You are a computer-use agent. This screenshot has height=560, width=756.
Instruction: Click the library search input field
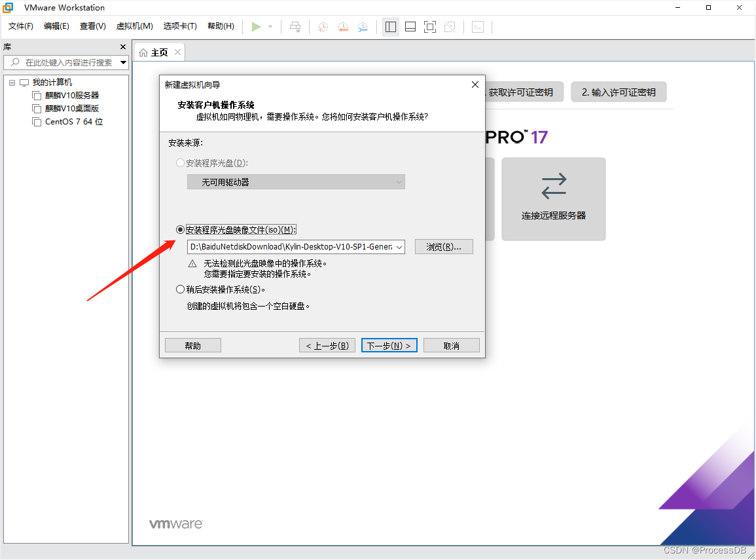66,62
